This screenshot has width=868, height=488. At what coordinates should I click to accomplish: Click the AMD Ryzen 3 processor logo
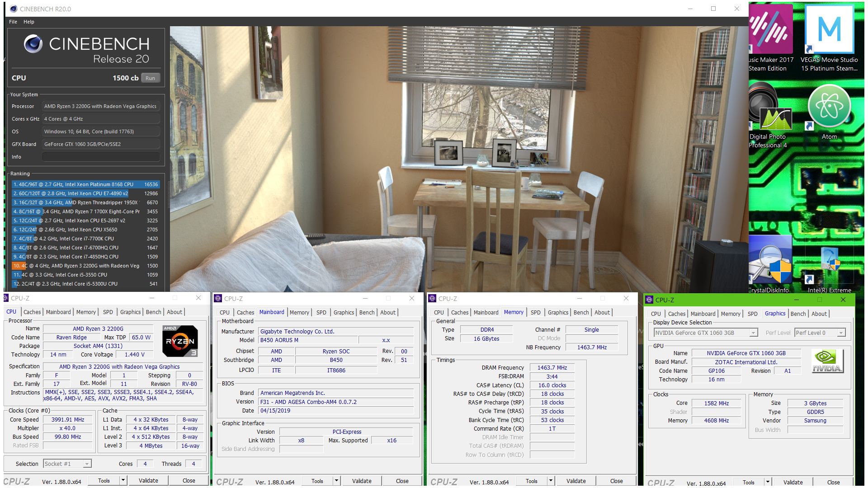[180, 341]
